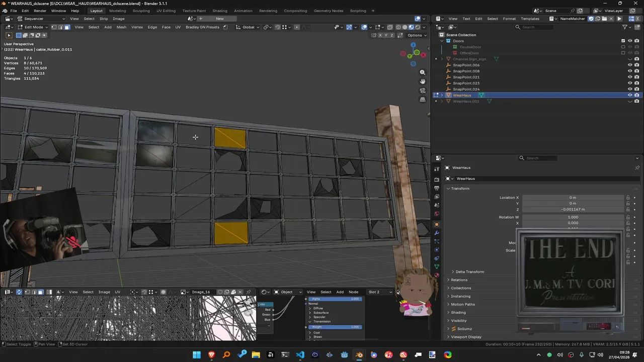Open Windows Start menu
The width and height of the screenshot is (644, 362).
pos(197,355)
